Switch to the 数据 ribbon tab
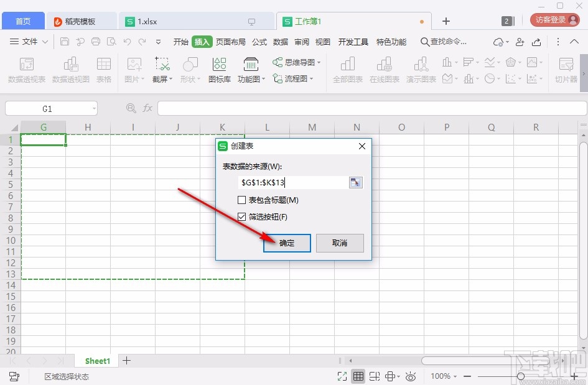588x385 pixels. [280, 42]
